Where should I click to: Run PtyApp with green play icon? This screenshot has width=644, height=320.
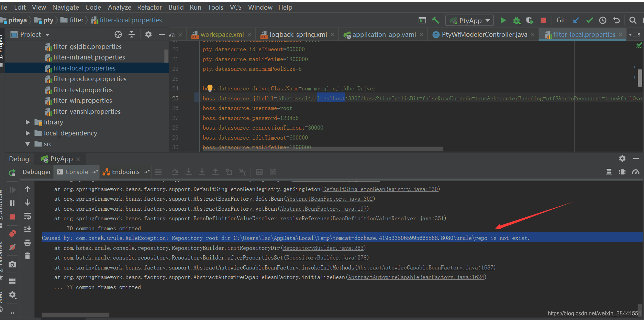(x=503, y=21)
